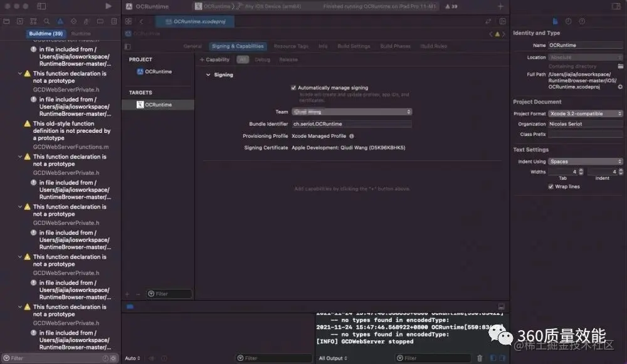
Task: Hide the project and targets list
Action: click(127, 46)
